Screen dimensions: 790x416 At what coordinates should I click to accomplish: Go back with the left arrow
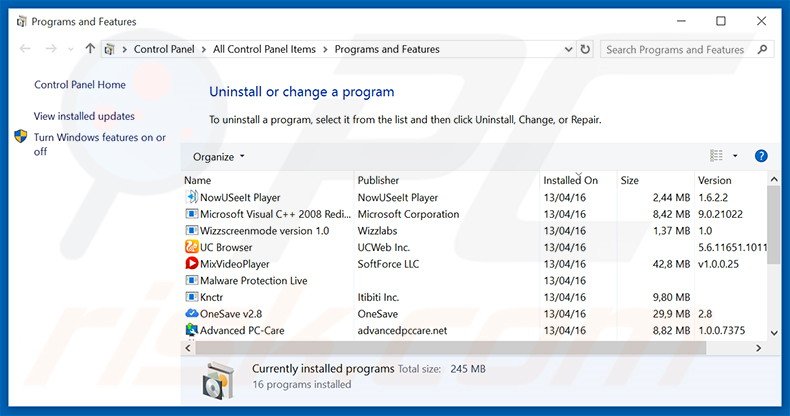pos(25,49)
